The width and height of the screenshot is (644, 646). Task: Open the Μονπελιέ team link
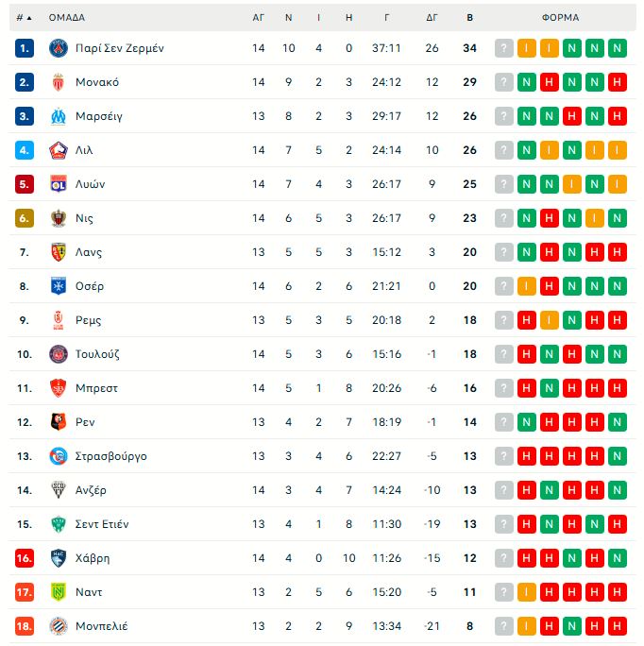coord(101,626)
